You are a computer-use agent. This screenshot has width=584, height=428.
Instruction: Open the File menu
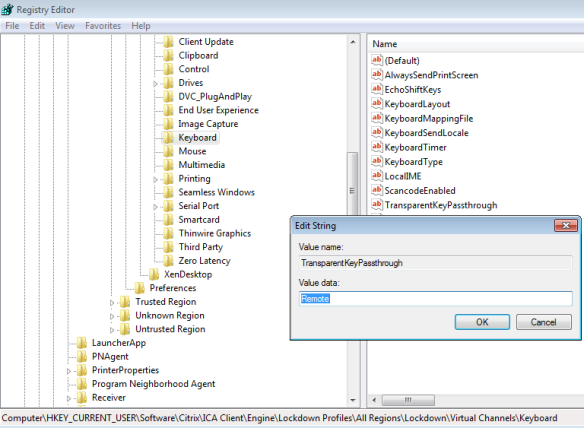coord(12,26)
